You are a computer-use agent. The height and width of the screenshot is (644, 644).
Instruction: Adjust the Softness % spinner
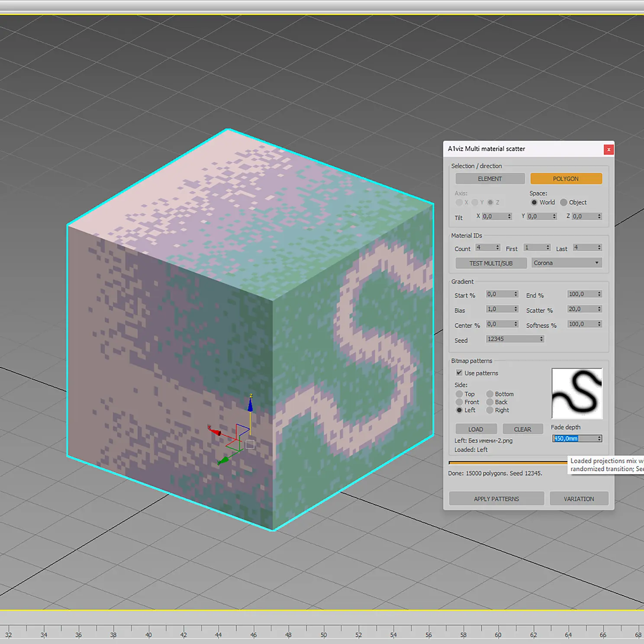599,324
